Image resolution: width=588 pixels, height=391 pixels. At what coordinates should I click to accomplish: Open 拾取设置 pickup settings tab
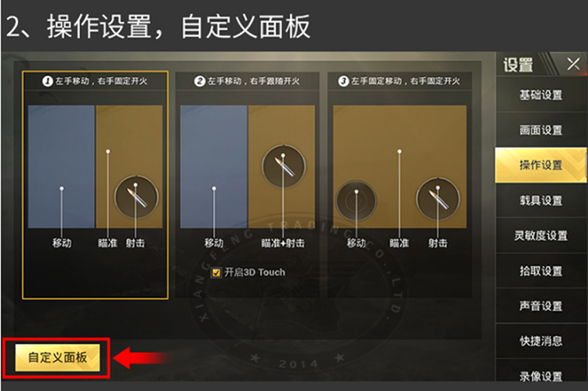coord(541,270)
